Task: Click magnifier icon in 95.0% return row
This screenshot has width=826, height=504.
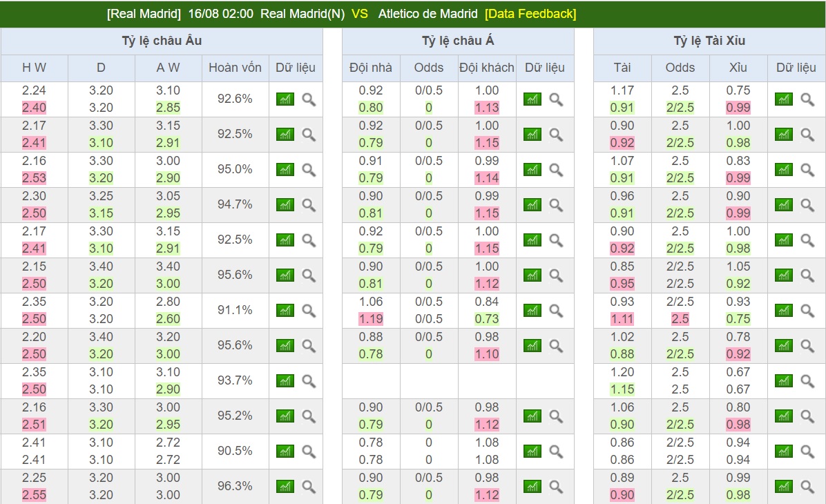Action: [x=309, y=170]
